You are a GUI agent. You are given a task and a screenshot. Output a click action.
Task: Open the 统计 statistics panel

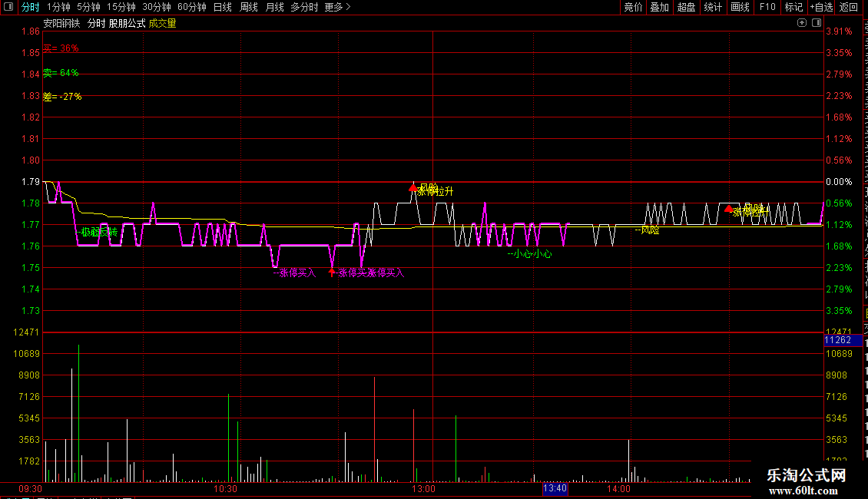pos(712,7)
